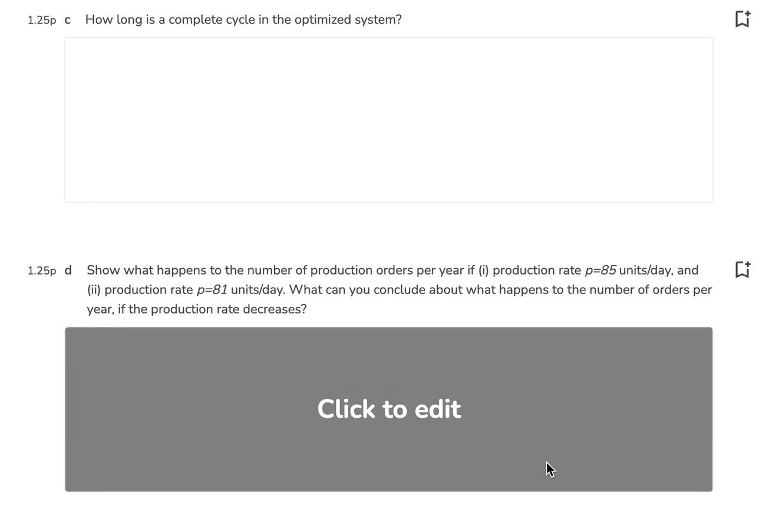Viewport: 779px width, 532px height.
Task: Click inside the empty answer field
Action: [389, 118]
